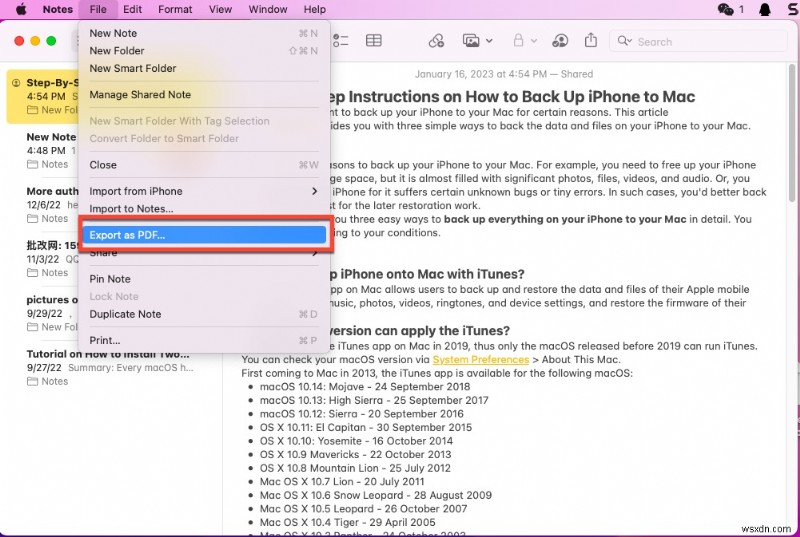This screenshot has width=800, height=537.
Task: Open the Help menu
Action: click(315, 9)
